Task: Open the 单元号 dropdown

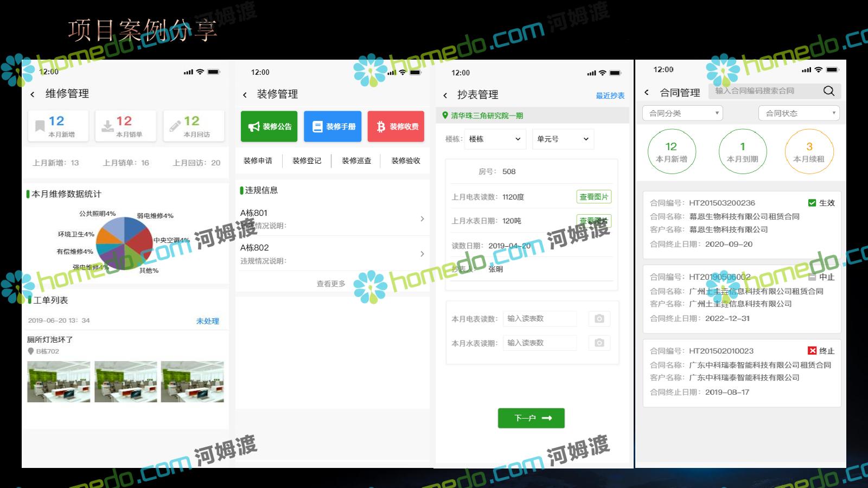Action: (x=563, y=139)
